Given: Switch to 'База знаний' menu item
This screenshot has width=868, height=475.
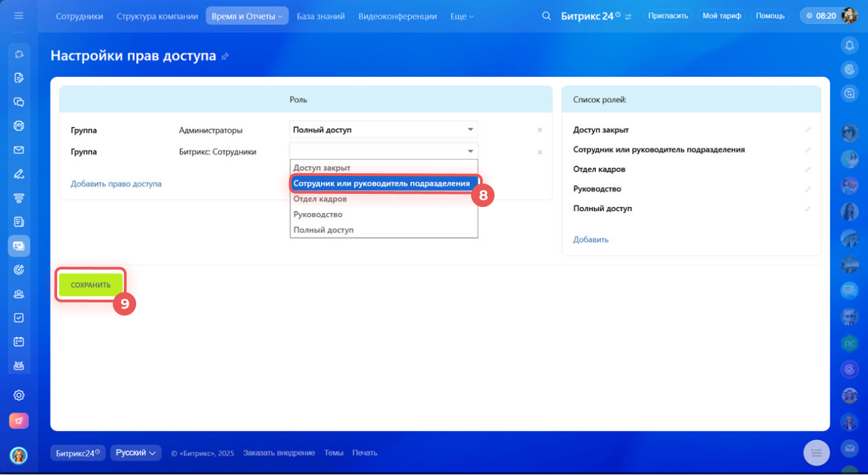Looking at the screenshot, I should (x=323, y=16).
